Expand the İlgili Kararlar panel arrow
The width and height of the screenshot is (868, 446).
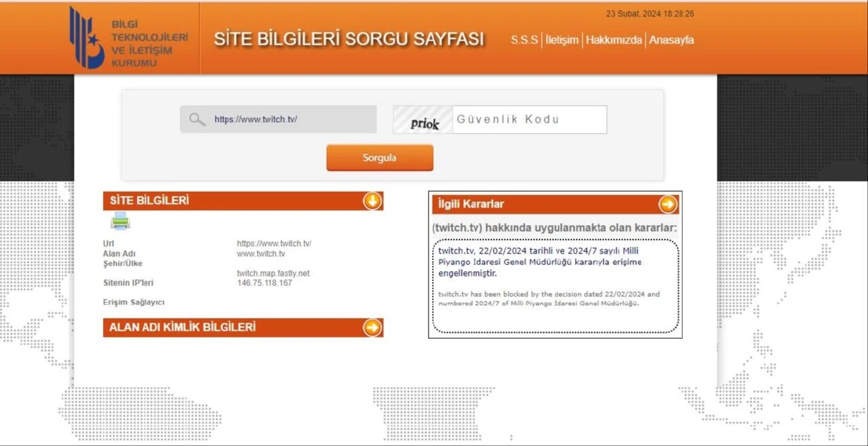(x=667, y=204)
